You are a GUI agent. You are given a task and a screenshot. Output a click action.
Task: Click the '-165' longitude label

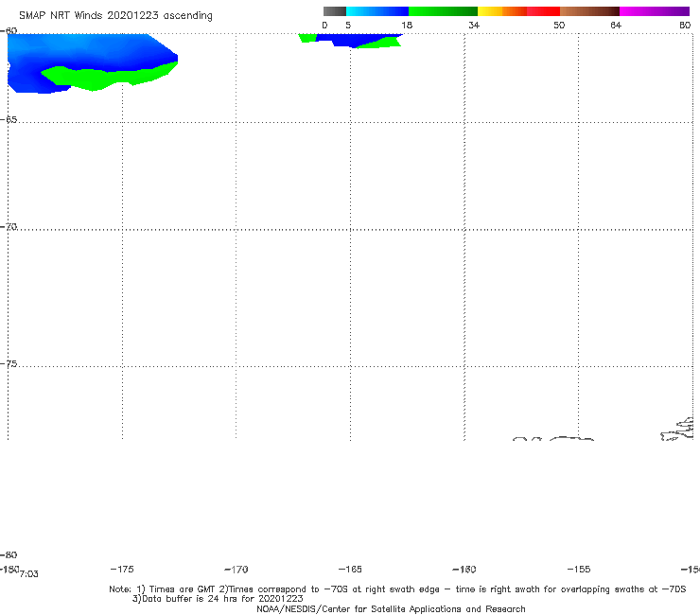click(350, 569)
